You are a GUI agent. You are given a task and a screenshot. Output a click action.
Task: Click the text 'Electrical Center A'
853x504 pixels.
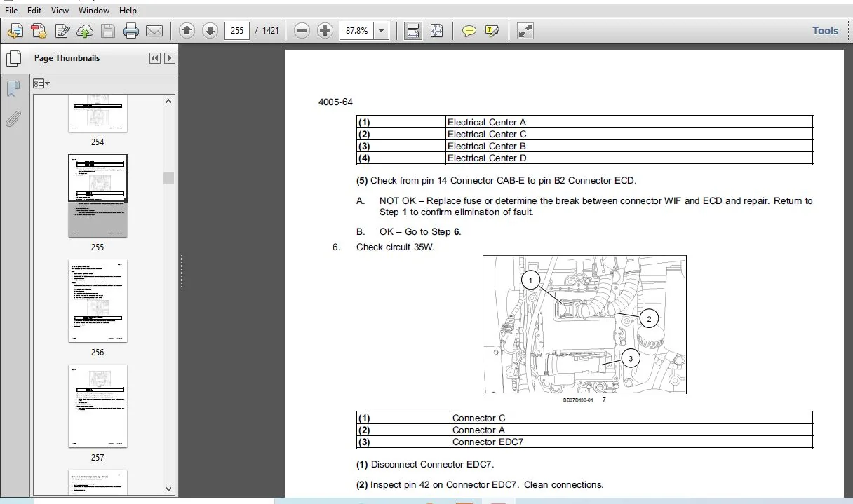[486, 122]
